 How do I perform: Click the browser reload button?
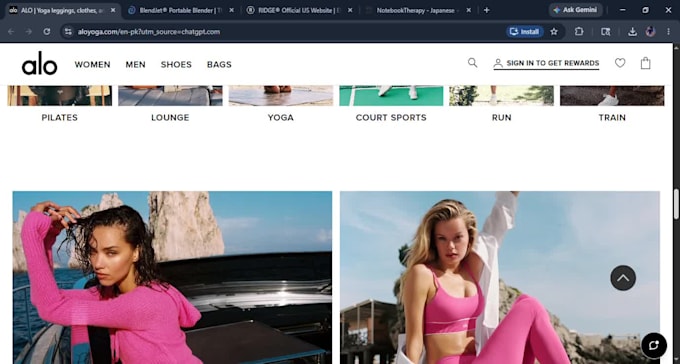pyautogui.click(x=47, y=32)
